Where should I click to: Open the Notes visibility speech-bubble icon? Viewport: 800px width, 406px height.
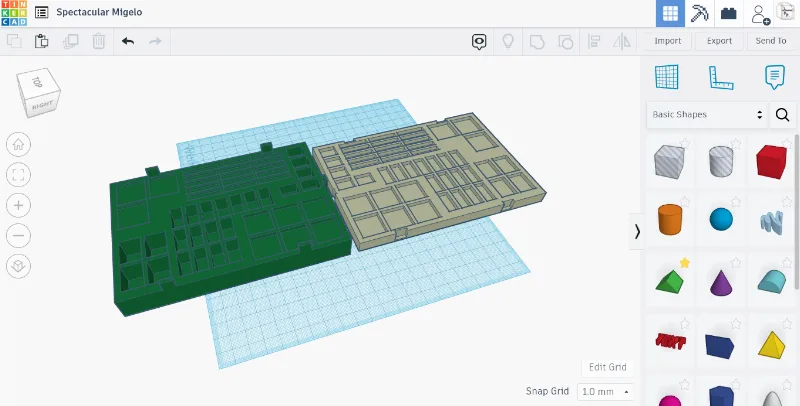point(479,42)
